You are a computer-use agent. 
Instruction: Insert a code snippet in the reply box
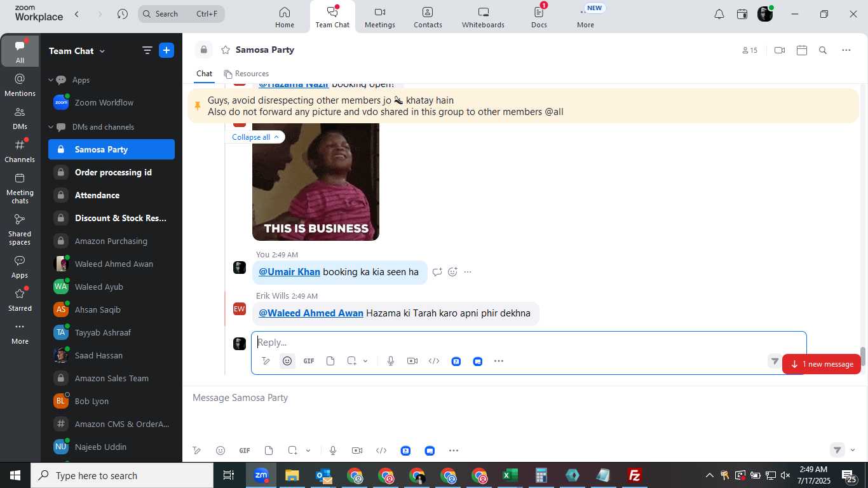coord(434,361)
